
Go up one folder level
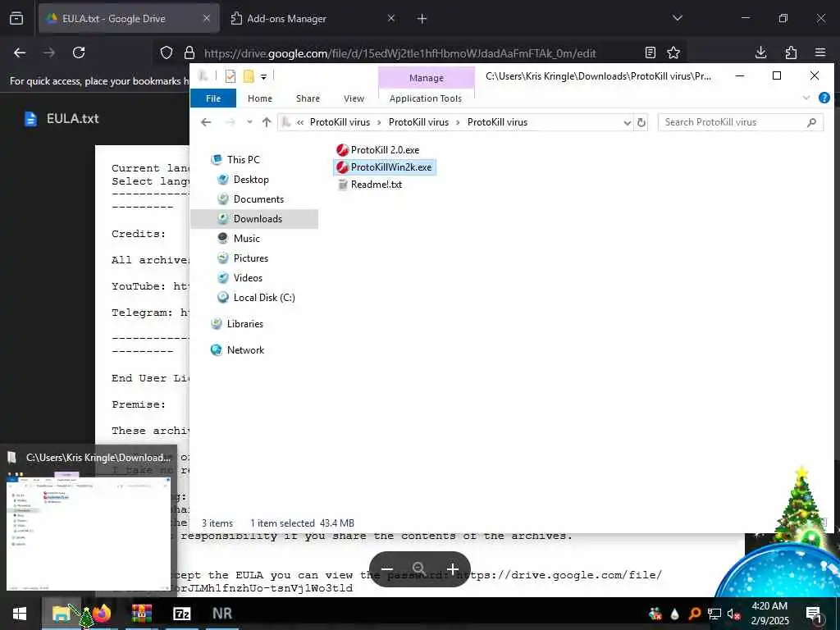click(267, 122)
